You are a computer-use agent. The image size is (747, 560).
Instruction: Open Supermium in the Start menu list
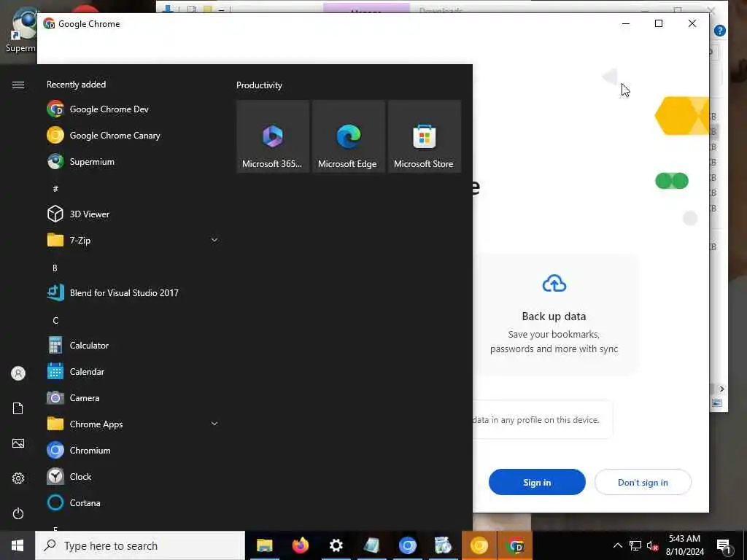pos(133,161)
